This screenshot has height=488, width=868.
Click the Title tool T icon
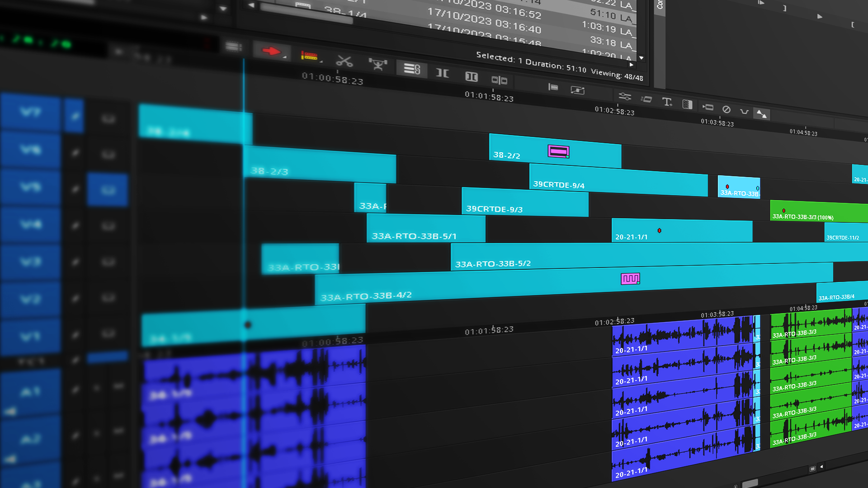tap(667, 102)
